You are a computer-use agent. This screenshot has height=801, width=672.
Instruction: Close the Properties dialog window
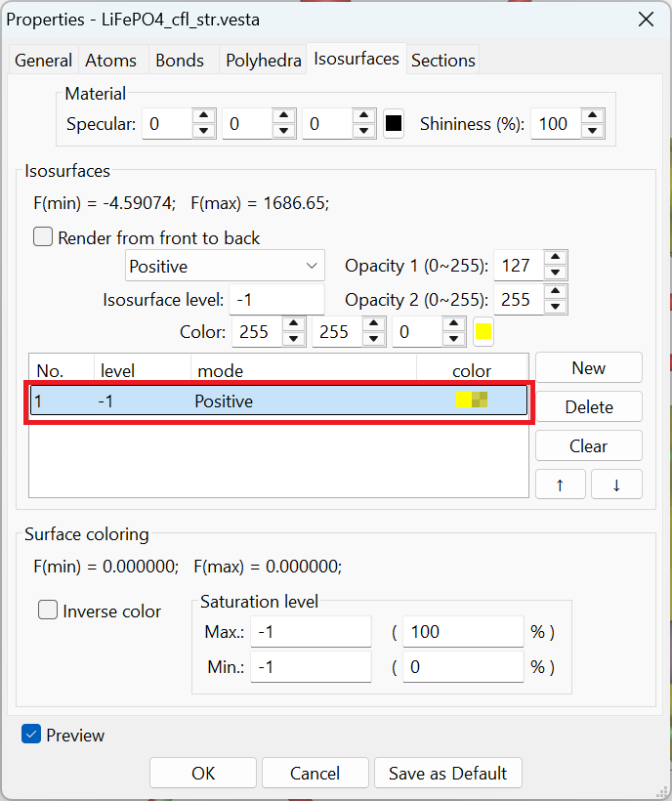(x=645, y=20)
